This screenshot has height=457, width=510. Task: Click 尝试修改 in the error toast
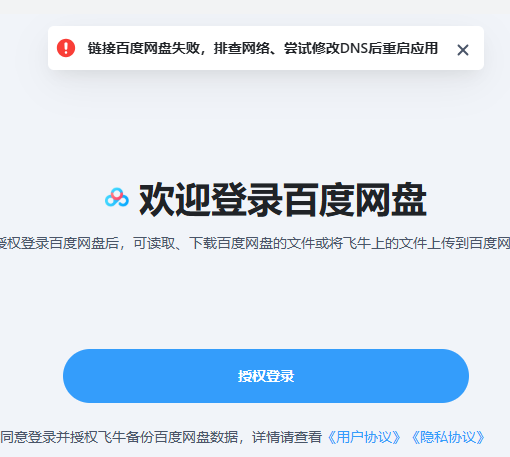(x=312, y=48)
